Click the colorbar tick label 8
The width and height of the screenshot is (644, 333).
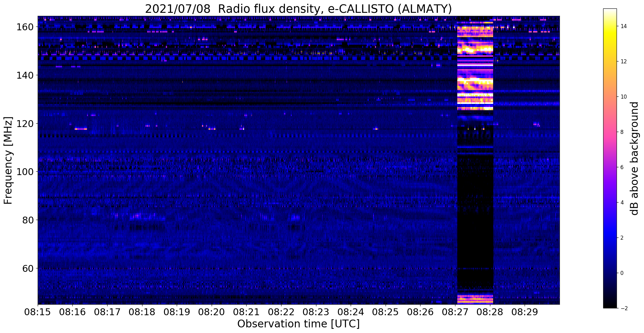click(x=622, y=132)
